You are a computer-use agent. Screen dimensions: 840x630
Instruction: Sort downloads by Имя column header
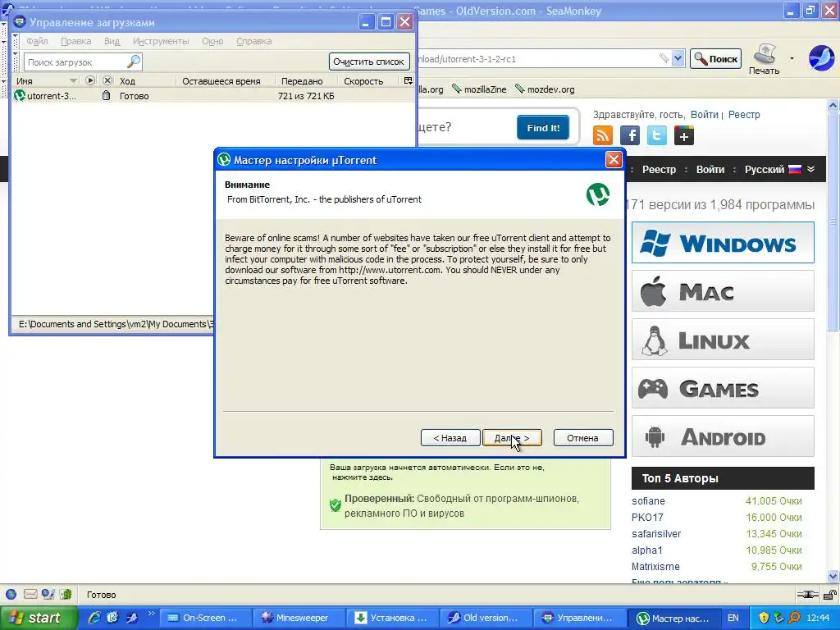46,81
